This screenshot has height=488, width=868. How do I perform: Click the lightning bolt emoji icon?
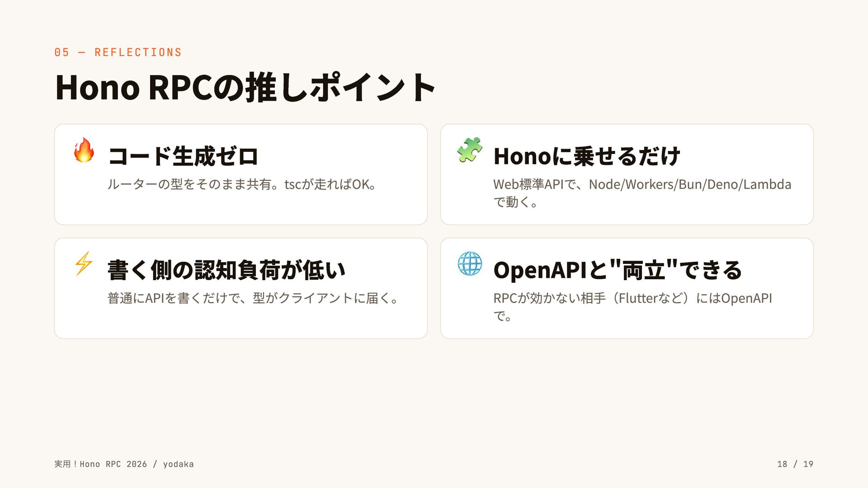pyautogui.click(x=84, y=263)
